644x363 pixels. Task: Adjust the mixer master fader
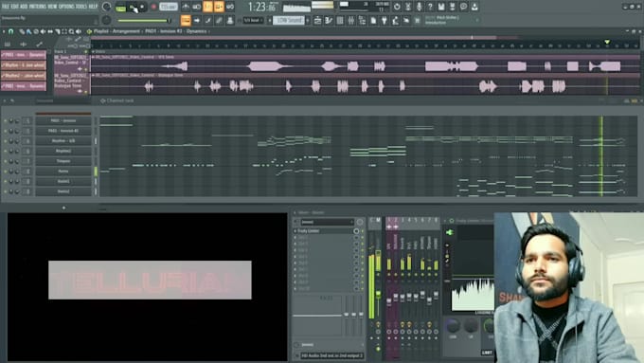[378, 295]
